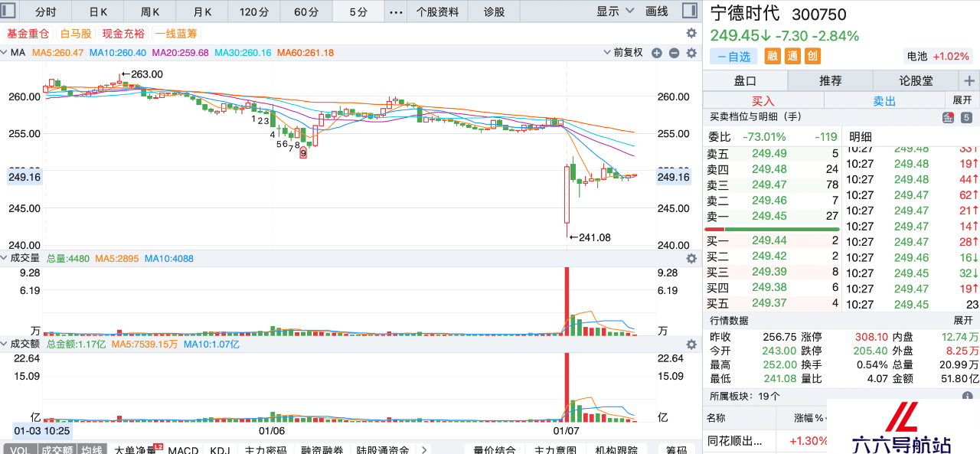Toggle the 均线 indicator tab
This screenshot has width=980, height=454.
pos(92,449)
